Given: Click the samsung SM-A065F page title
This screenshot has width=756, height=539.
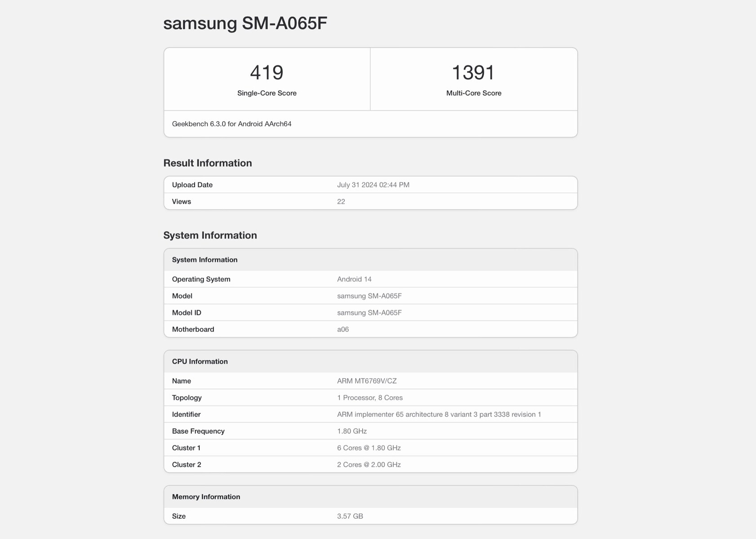Looking at the screenshot, I should pos(245,23).
